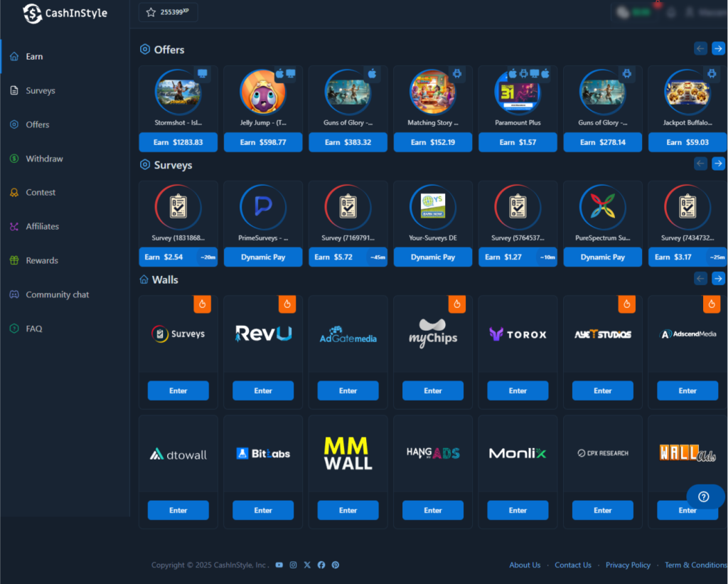
Task: Click Earn $598.77 button
Action: [x=263, y=142]
